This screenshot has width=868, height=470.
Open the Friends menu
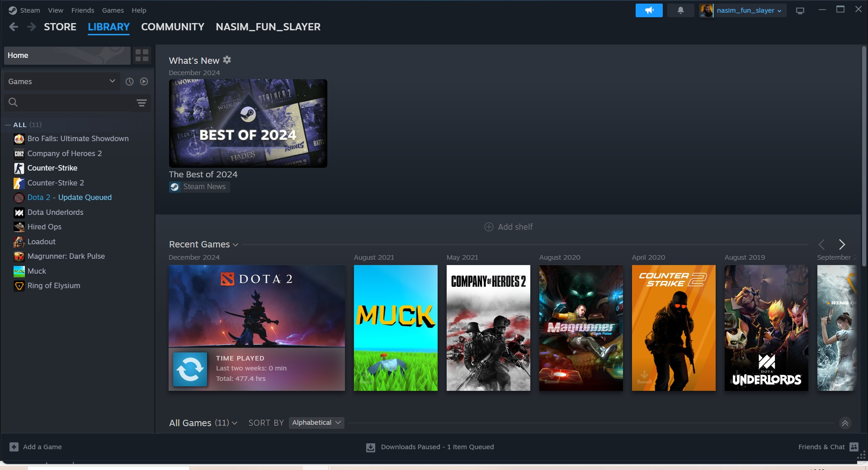click(83, 10)
